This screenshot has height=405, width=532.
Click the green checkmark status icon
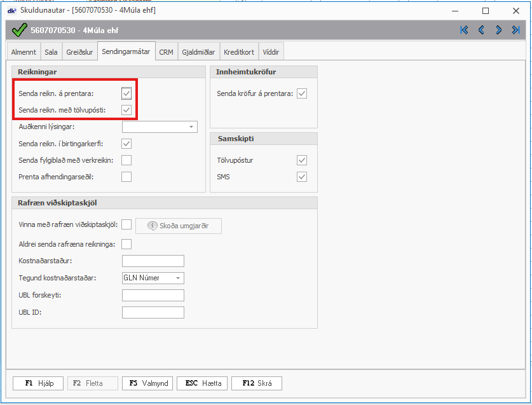pyautogui.click(x=20, y=30)
